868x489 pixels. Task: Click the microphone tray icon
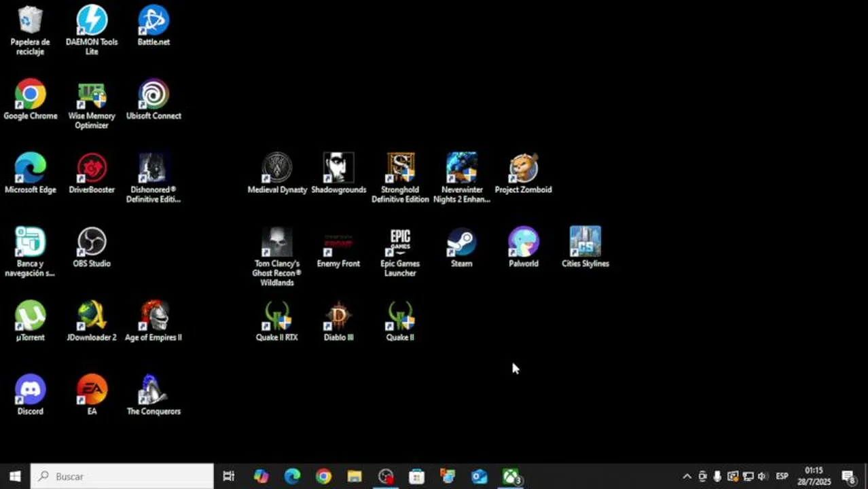717,476
